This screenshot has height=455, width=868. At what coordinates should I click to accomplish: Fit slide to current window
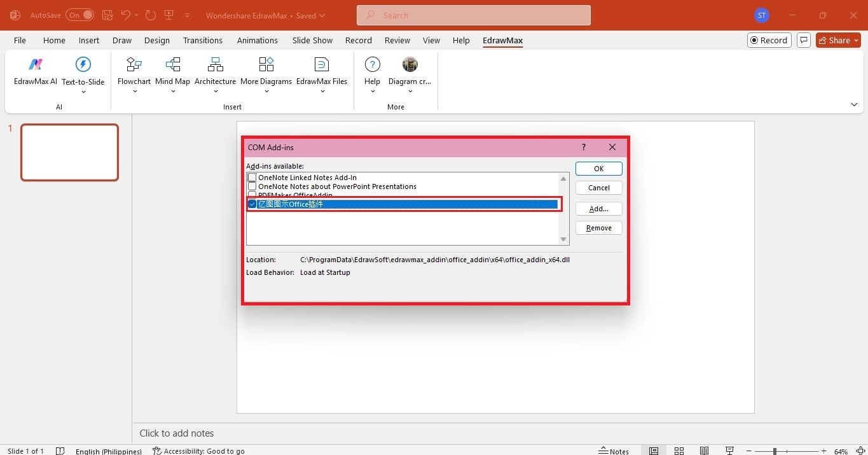(861, 451)
